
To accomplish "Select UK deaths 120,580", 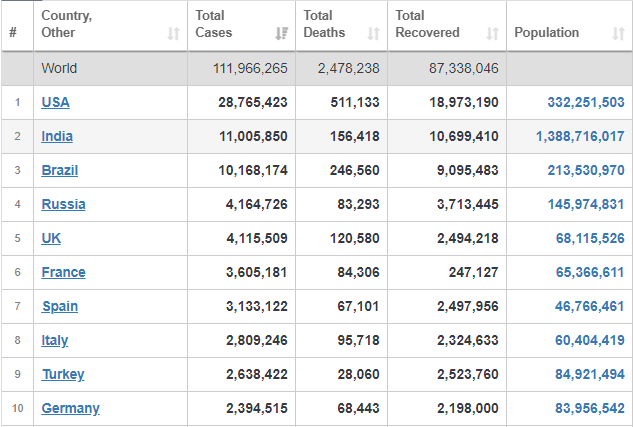I will [355, 238].
